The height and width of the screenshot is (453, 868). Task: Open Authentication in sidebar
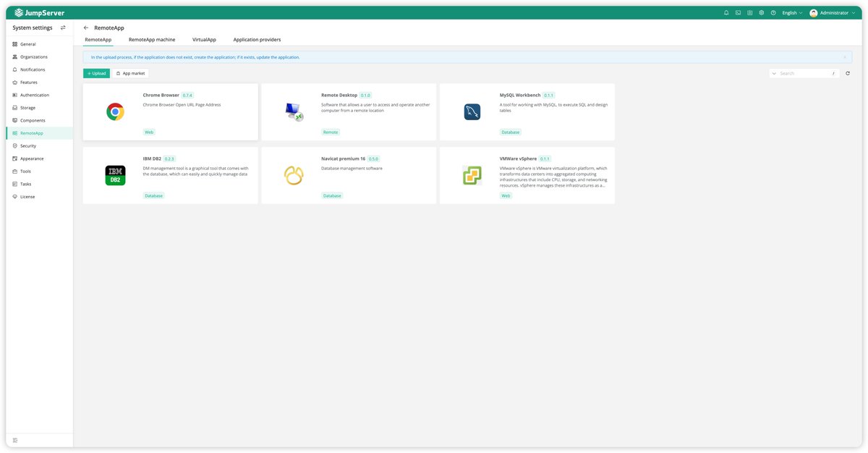(40, 95)
